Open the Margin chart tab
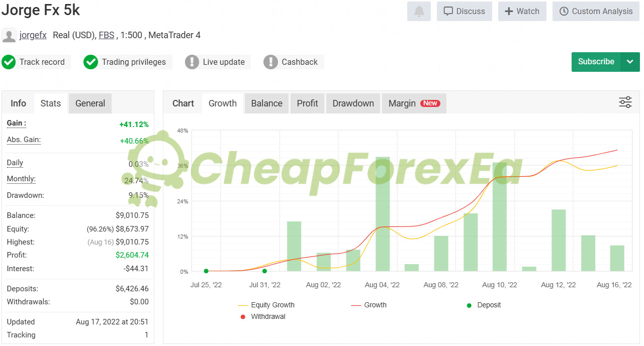 414,103
